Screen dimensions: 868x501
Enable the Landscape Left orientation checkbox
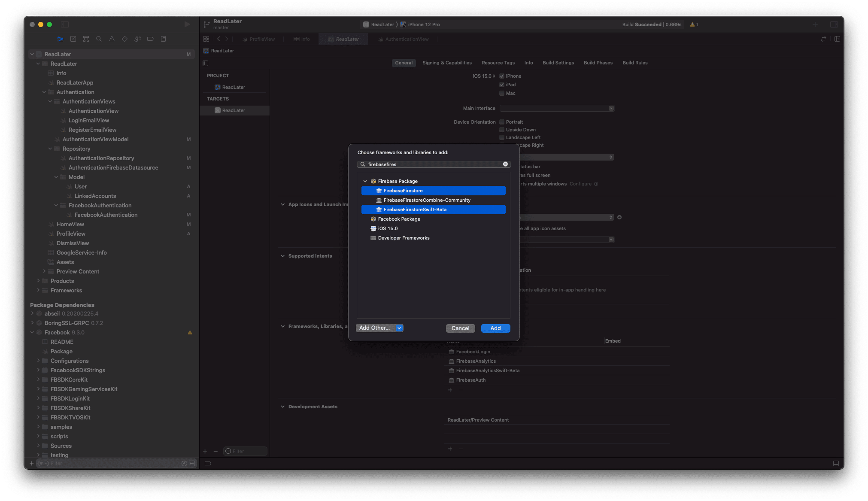click(502, 137)
